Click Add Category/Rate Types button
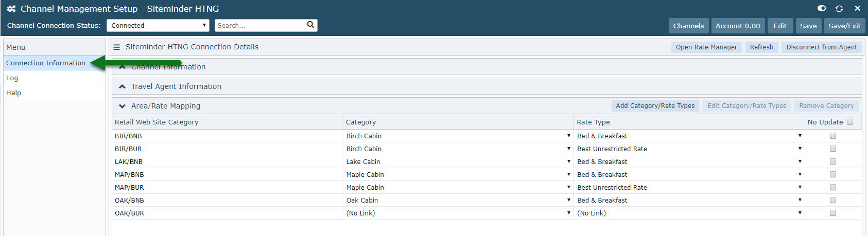Image resolution: width=868 pixels, height=236 pixels. click(655, 105)
